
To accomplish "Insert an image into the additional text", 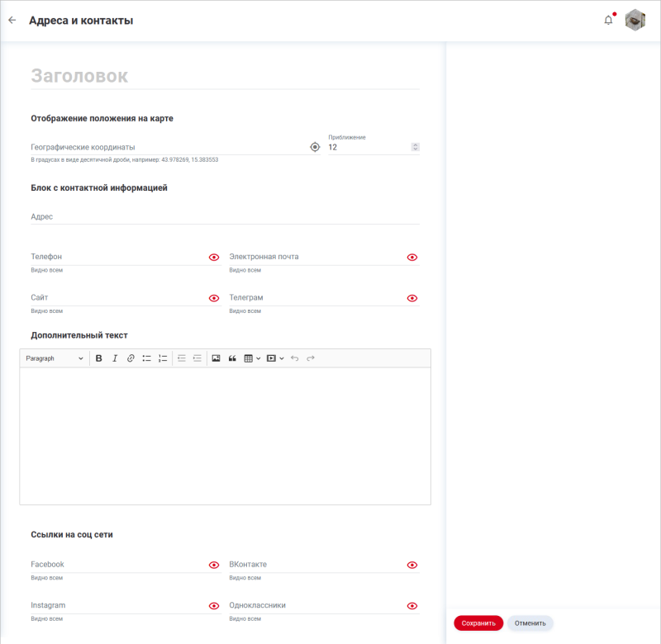I will tap(216, 358).
